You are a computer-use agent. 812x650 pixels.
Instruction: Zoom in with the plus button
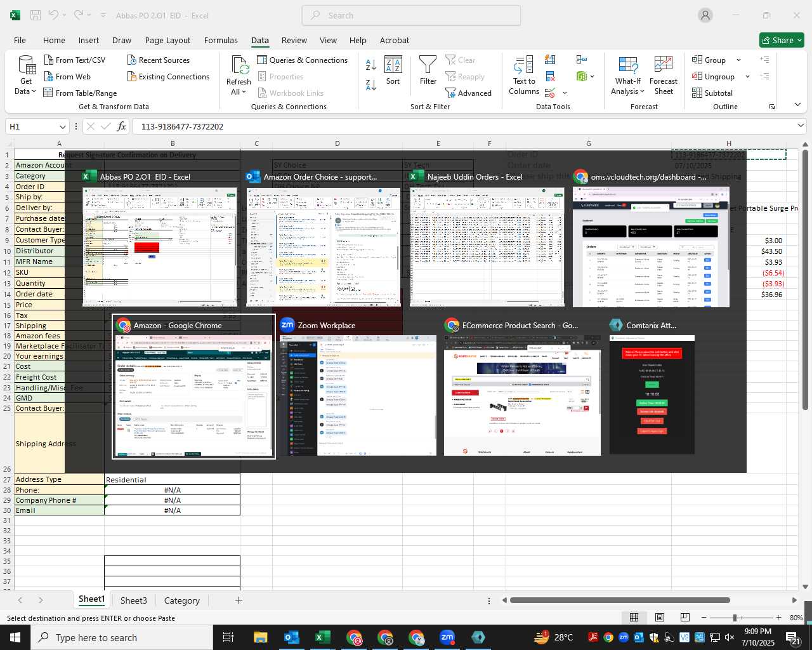click(x=779, y=618)
